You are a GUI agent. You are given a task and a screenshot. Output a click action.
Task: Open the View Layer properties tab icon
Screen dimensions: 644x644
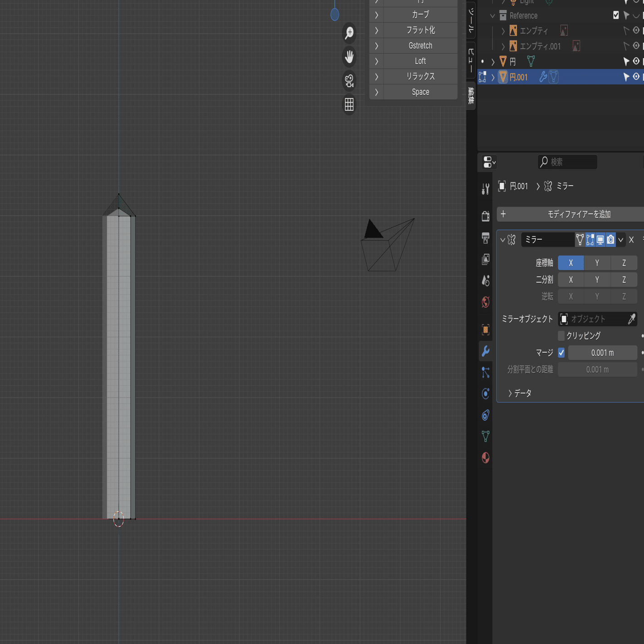[486, 259]
